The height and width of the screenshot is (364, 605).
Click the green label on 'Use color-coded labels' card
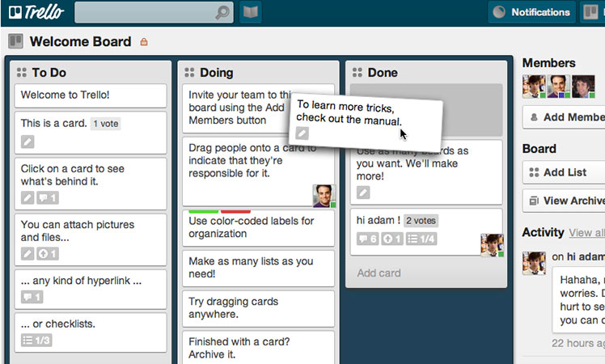click(x=204, y=211)
